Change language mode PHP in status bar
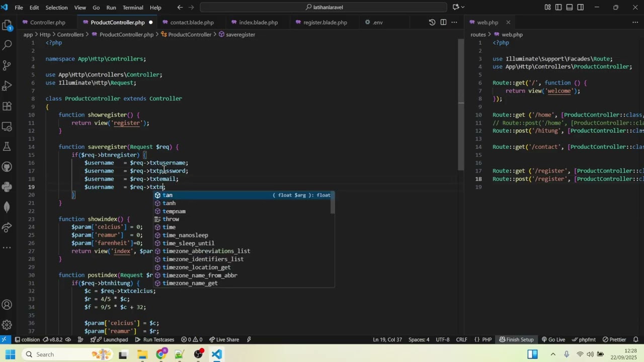Image resolution: width=644 pixels, height=362 pixels. [x=487, y=339]
